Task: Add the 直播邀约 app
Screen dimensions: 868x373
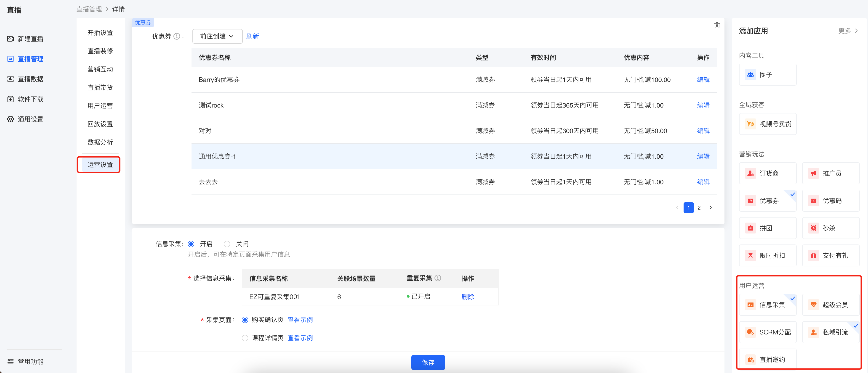Action: coord(768,360)
